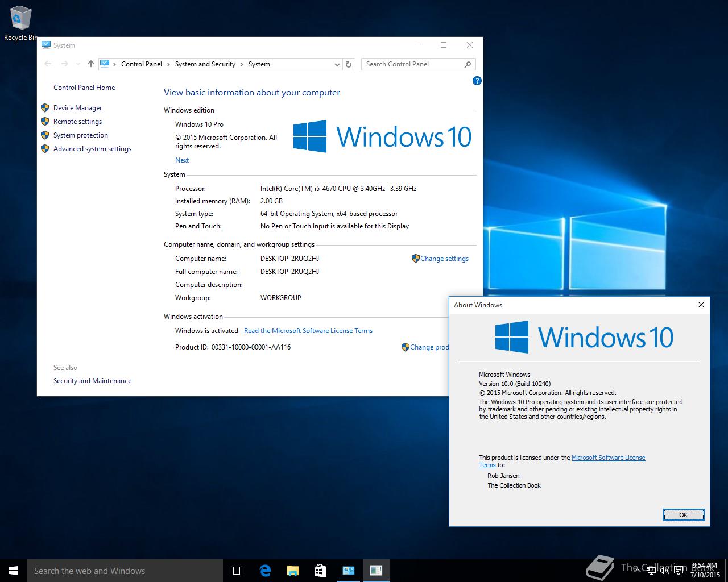Open the blue Help question mark
The image size is (728, 582).
pos(477,81)
